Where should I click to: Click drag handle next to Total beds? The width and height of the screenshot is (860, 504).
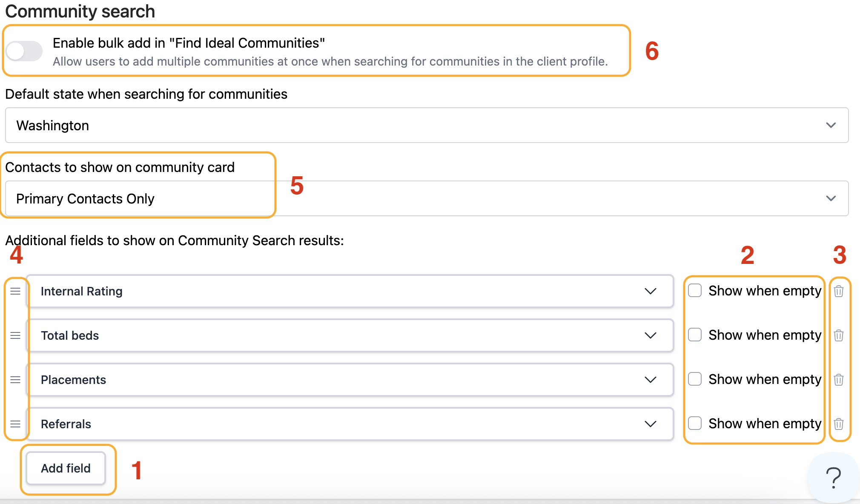tap(15, 335)
